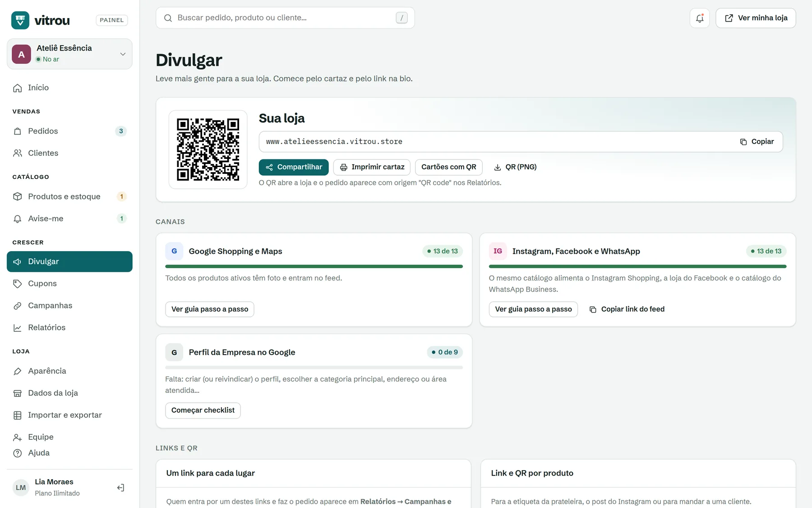
Task: Copy the store URL with Copiar
Action: tap(757, 142)
